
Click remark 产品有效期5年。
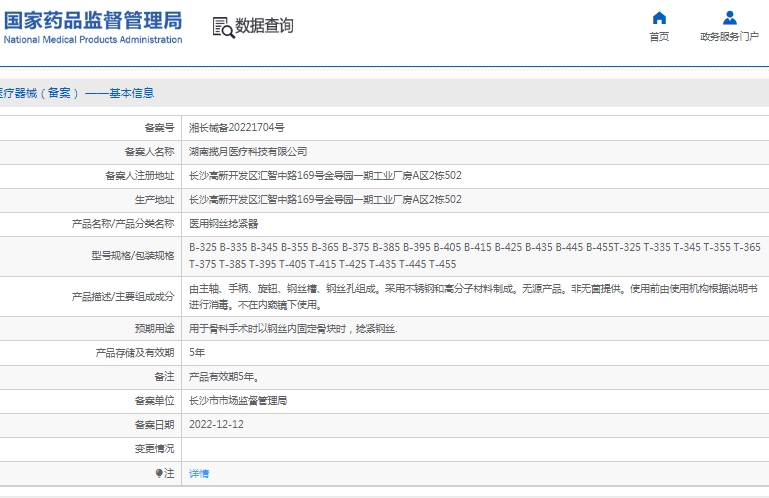pyautogui.click(x=224, y=377)
